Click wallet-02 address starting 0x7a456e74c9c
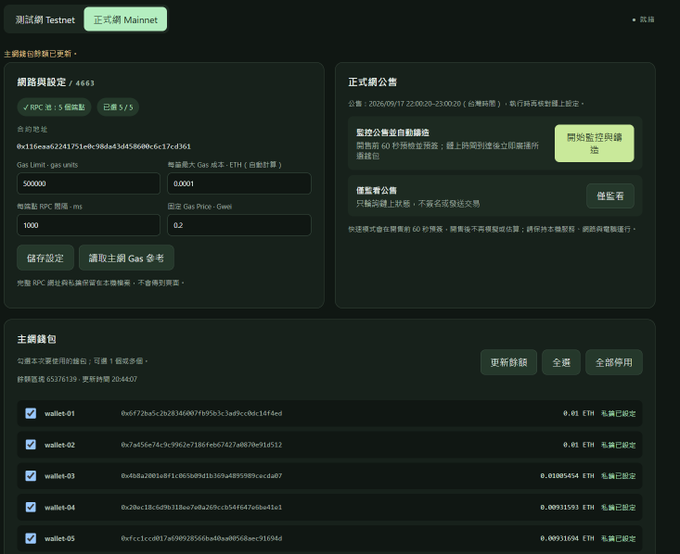The width and height of the screenshot is (680, 554). [x=201, y=445]
